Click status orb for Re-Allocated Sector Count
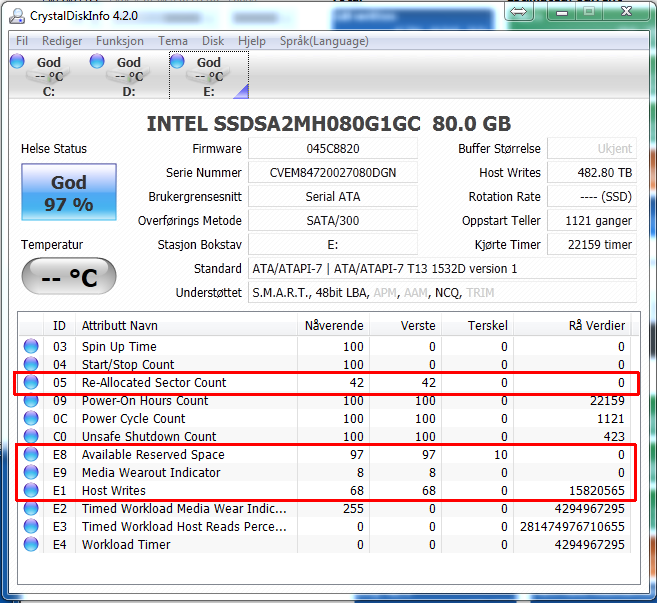Viewport: 657px width, 603px height. click(x=31, y=382)
